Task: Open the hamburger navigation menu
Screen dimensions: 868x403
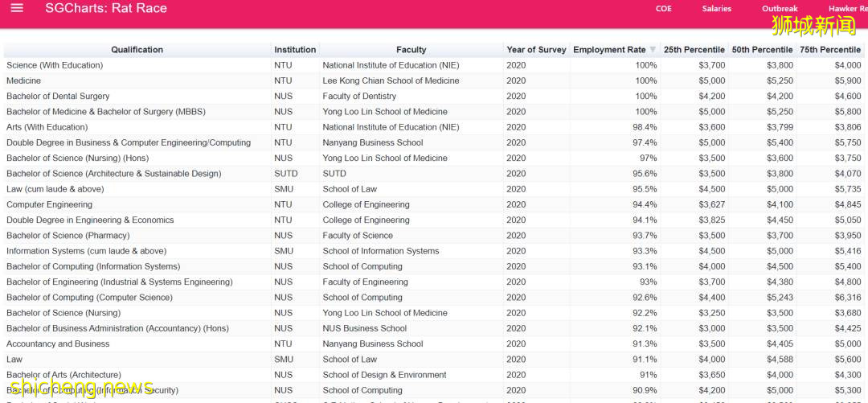Action: click(17, 9)
